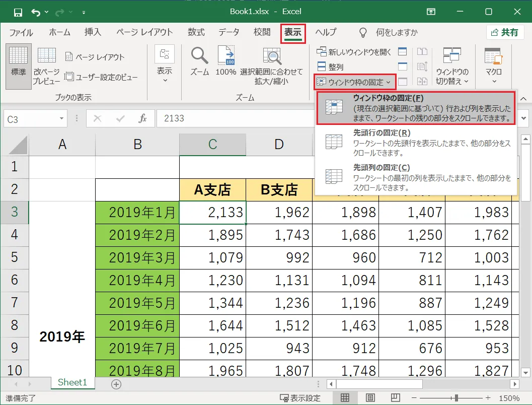Open the Undo history dropdown arrow
The height and width of the screenshot is (405, 532).
point(46,12)
